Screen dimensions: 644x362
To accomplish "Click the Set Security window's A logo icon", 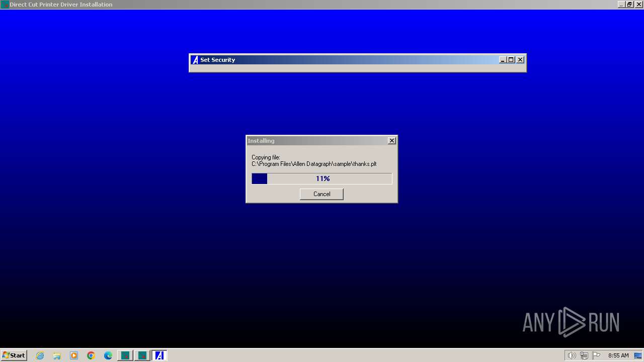I will (195, 60).
